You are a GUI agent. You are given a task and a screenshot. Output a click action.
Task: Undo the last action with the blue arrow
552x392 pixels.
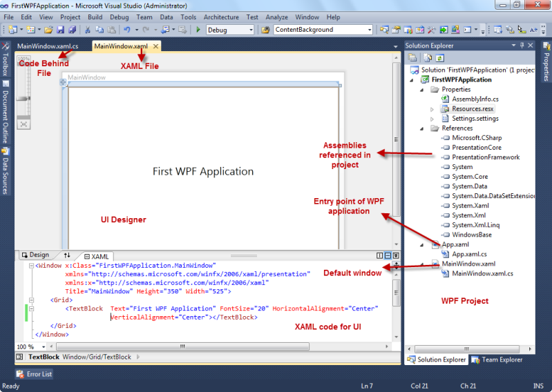pos(126,30)
